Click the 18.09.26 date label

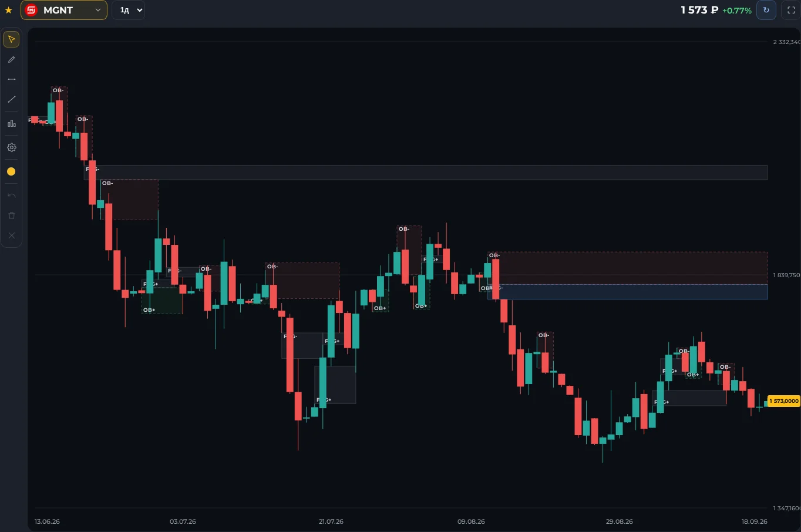pyautogui.click(x=754, y=521)
